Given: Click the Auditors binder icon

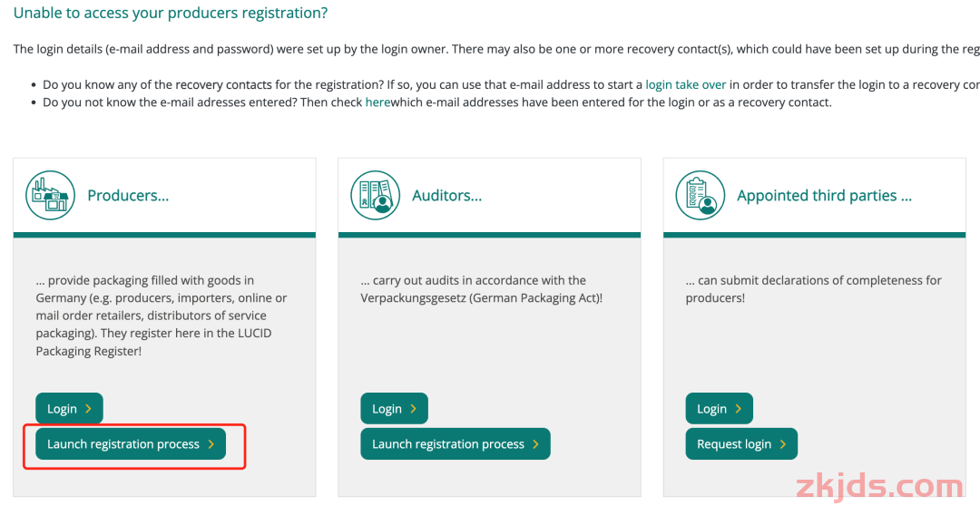Looking at the screenshot, I should click(375, 195).
